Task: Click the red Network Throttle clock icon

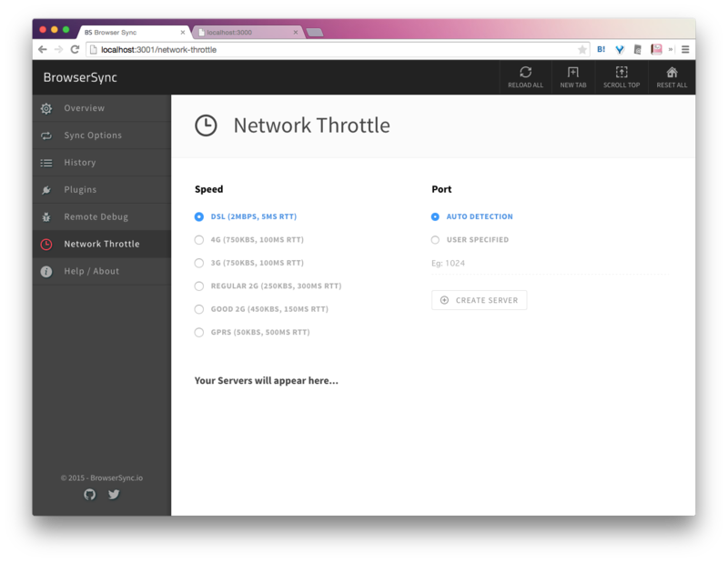Action: (46, 244)
